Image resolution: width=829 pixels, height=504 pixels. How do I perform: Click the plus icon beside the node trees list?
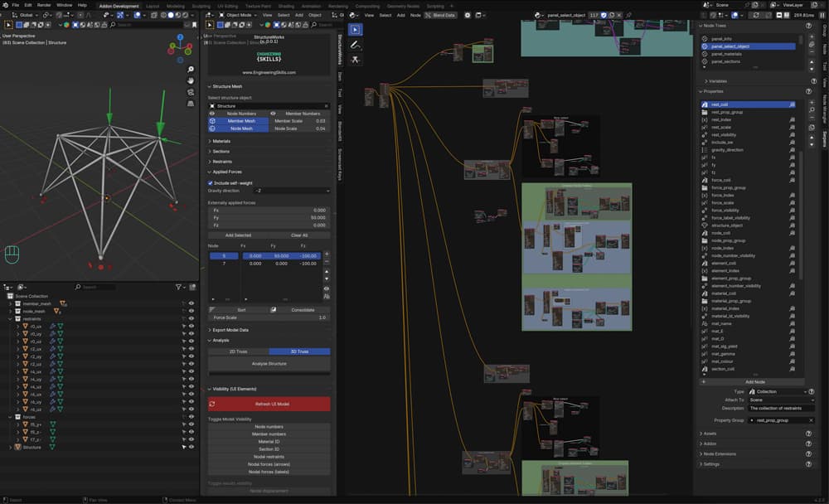[x=812, y=36]
